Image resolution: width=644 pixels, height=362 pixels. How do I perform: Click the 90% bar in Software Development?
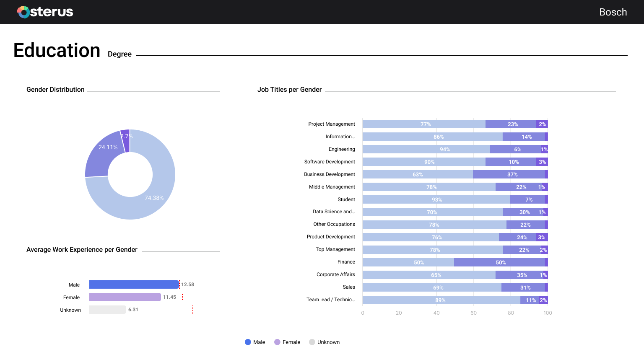(x=424, y=162)
